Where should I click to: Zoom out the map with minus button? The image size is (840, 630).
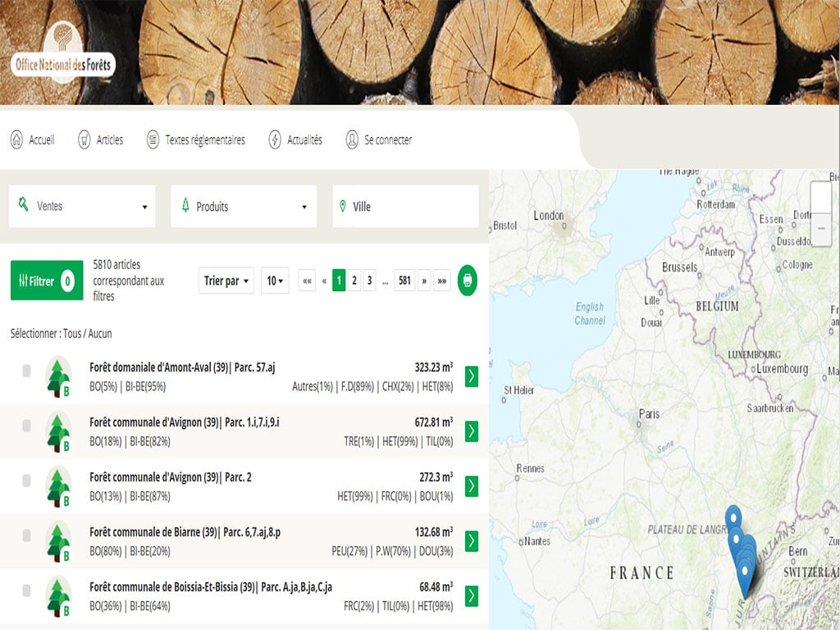point(820,229)
